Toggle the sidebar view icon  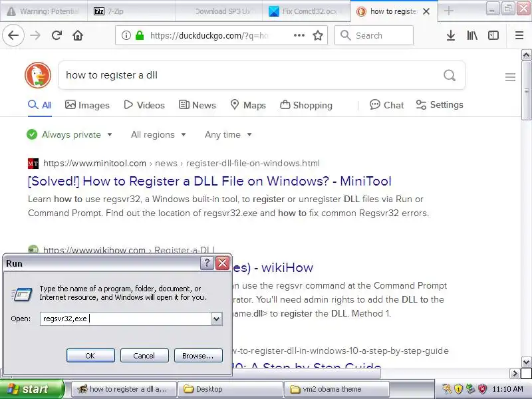pyautogui.click(x=493, y=35)
